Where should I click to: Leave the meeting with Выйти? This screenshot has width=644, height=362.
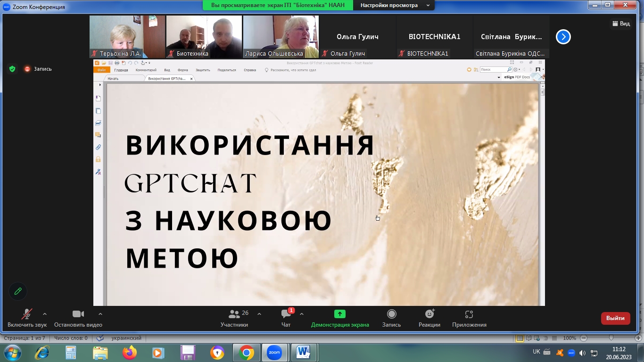coord(615,318)
